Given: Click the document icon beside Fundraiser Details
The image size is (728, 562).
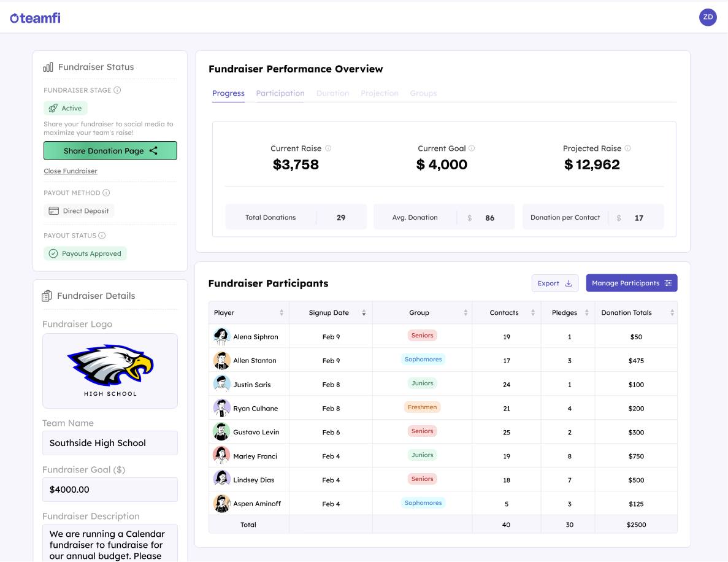Looking at the screenshot, I should [x=48, y=295].
